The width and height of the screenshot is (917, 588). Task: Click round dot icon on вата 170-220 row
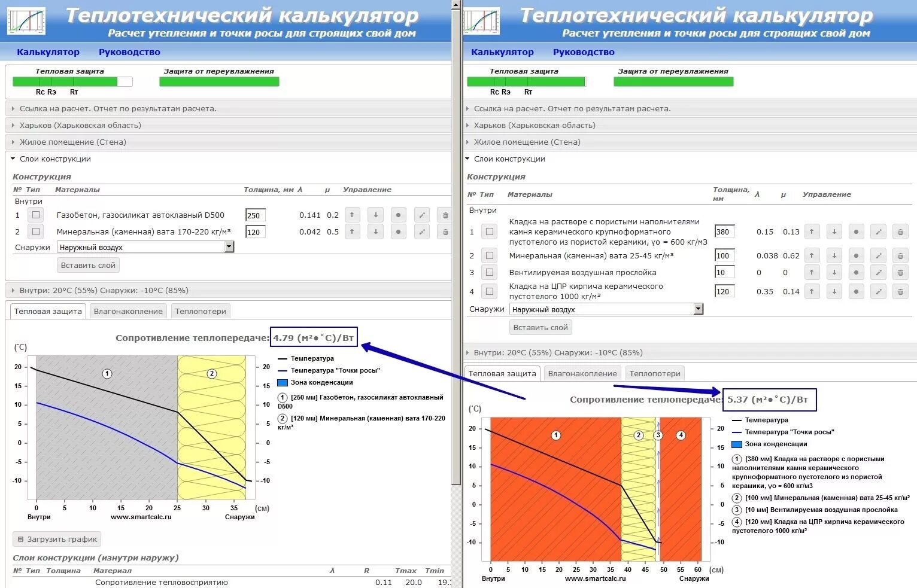tap(398, 231)
